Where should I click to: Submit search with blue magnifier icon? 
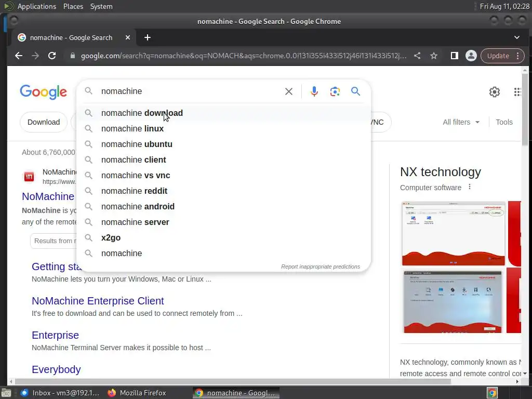[355, 91]
